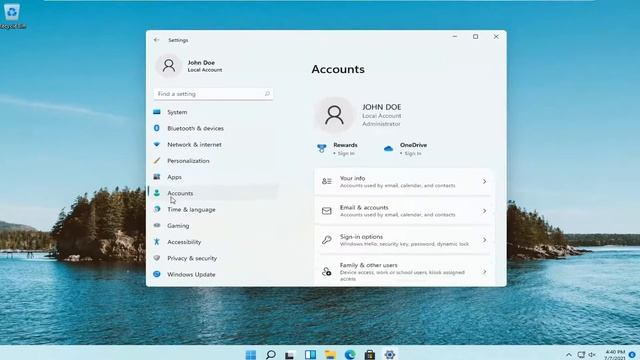Click Sign in under OneDrive
640x360 pixels.
tap(413, 153)
